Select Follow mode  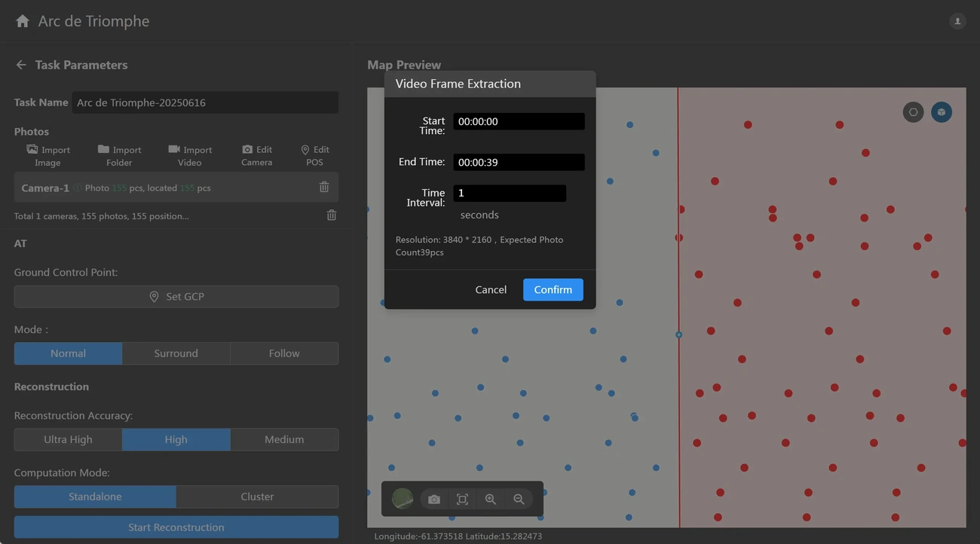tap(284, 353)
